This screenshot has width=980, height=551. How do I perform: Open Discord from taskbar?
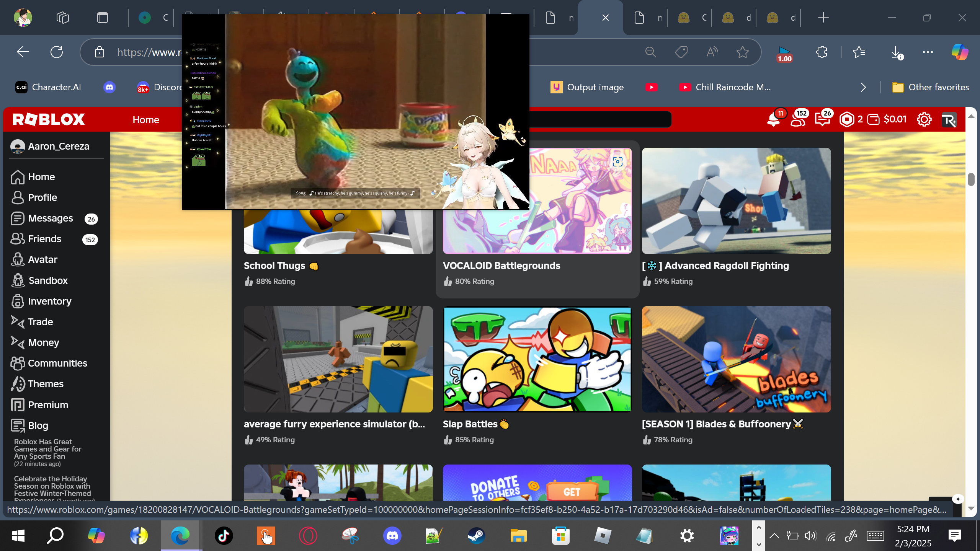pos(392,536)
